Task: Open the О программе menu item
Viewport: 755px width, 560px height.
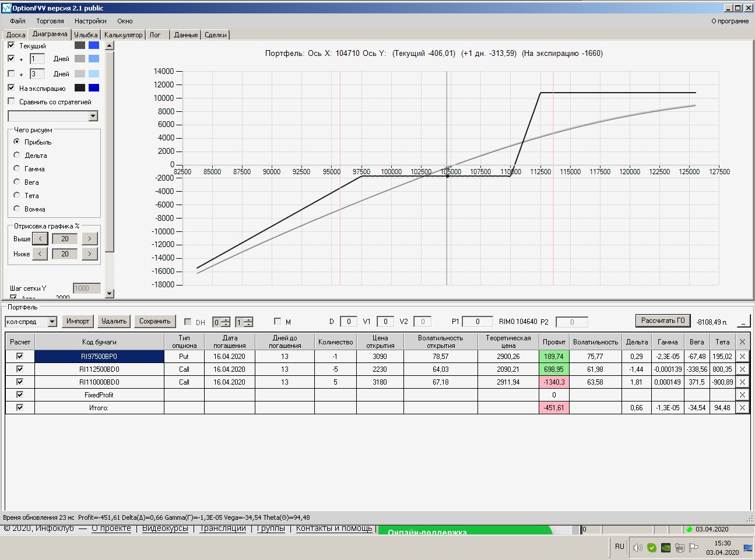Action: pos(730,21)
